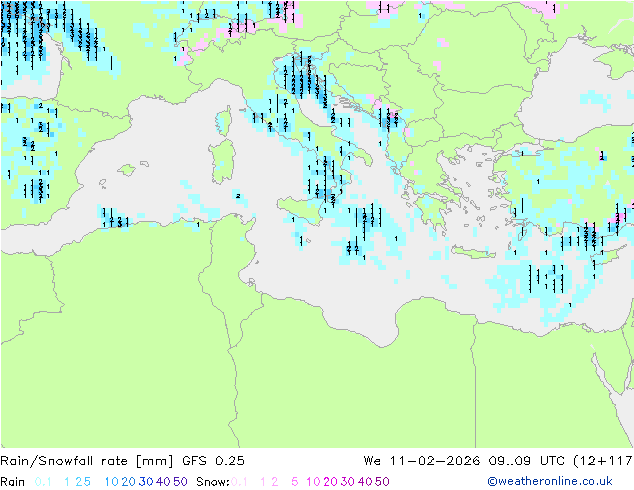The width and height of the screenshot is (634, 490).
Task: Click rain legend value 50
Action: (x=180, y=482)
